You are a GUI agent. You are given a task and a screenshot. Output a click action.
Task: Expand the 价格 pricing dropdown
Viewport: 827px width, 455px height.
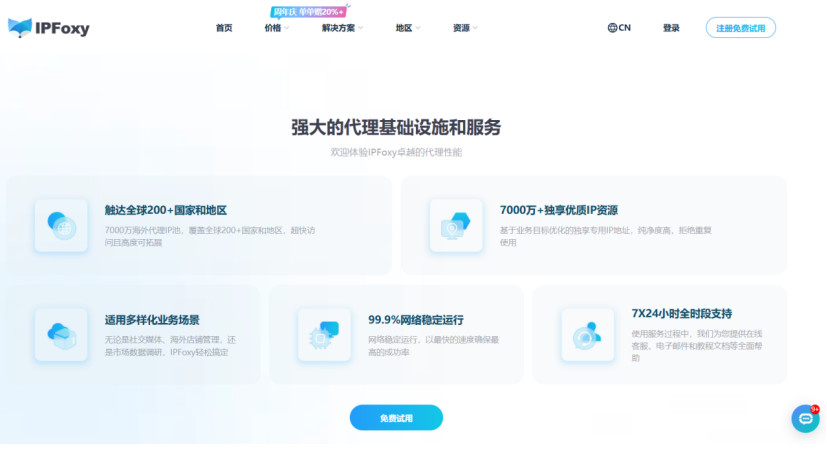pyautogui.click(x=277, y=28)
